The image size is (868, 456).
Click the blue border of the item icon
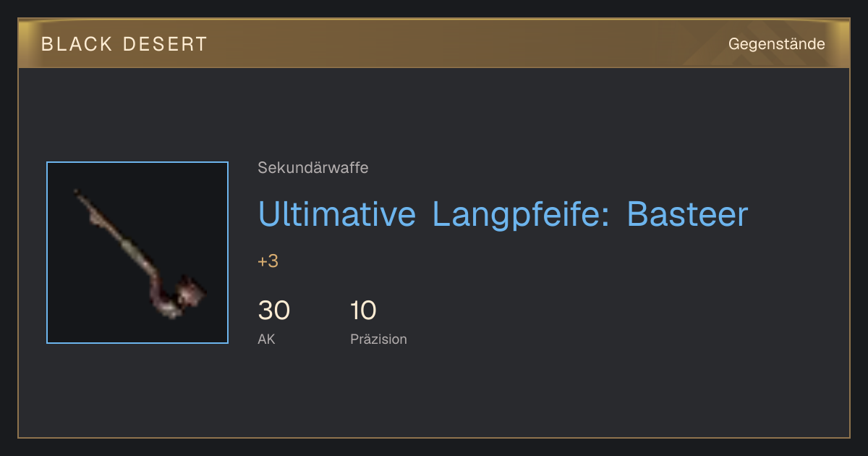pyautogui.click(x=47, y=253)
